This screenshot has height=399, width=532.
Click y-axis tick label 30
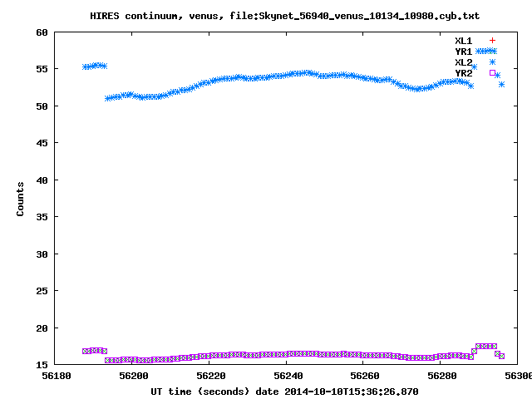42,254
